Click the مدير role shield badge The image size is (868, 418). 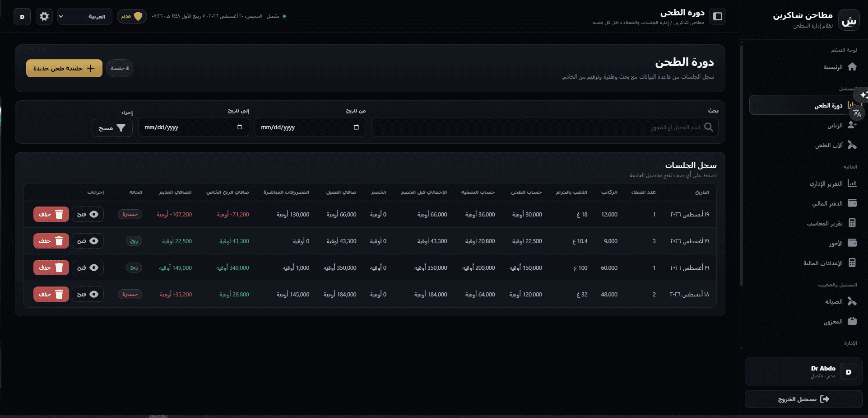pos(132,16)
